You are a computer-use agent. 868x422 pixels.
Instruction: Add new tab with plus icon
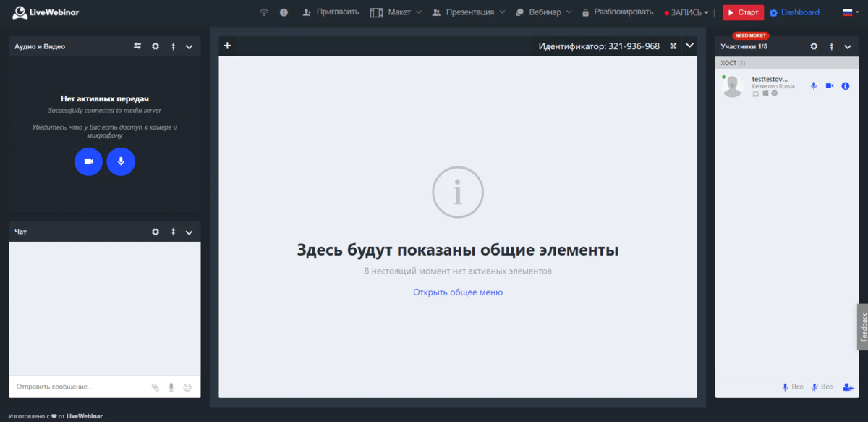pos(227,46)
